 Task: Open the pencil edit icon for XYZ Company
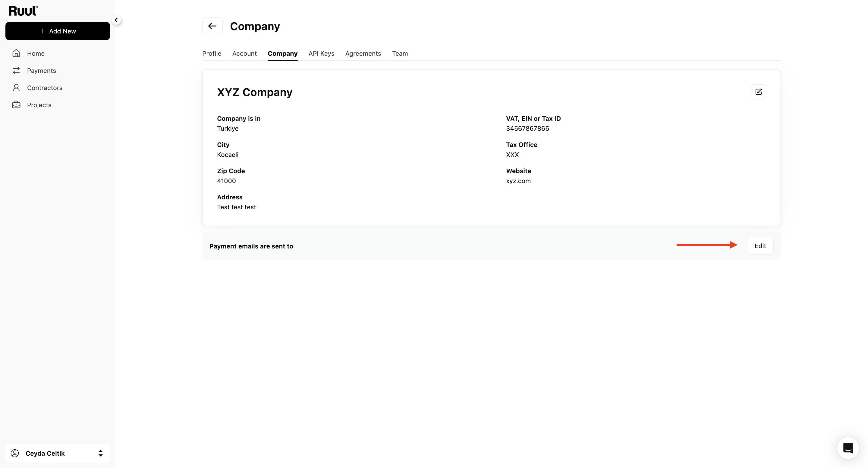[759, 92]
